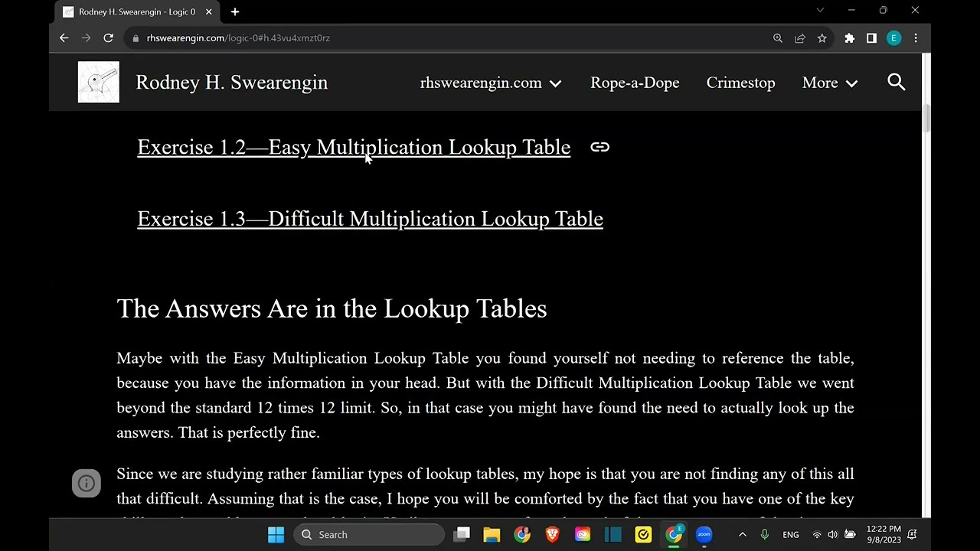Viewport: 980px width, 551px height.
Task: Open the Crimestop page
Action: tap(740, 83)
